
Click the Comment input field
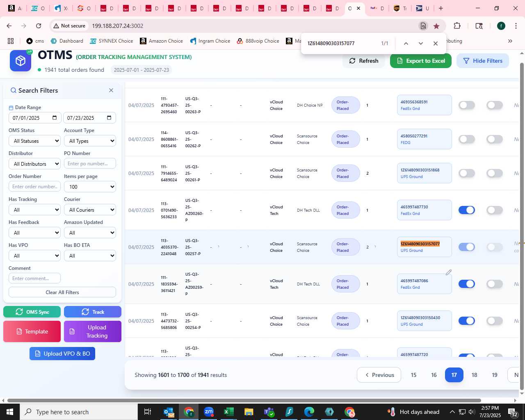click(x=35, y=278)
